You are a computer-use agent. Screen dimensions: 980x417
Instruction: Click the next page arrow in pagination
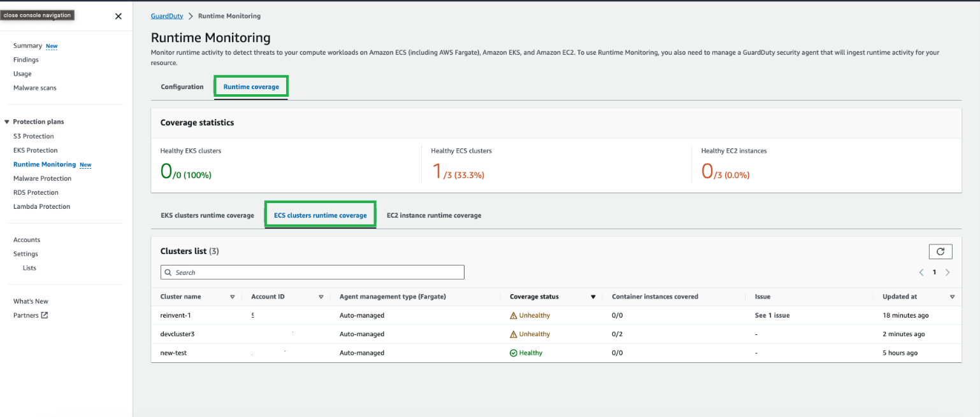coord(948,272)
